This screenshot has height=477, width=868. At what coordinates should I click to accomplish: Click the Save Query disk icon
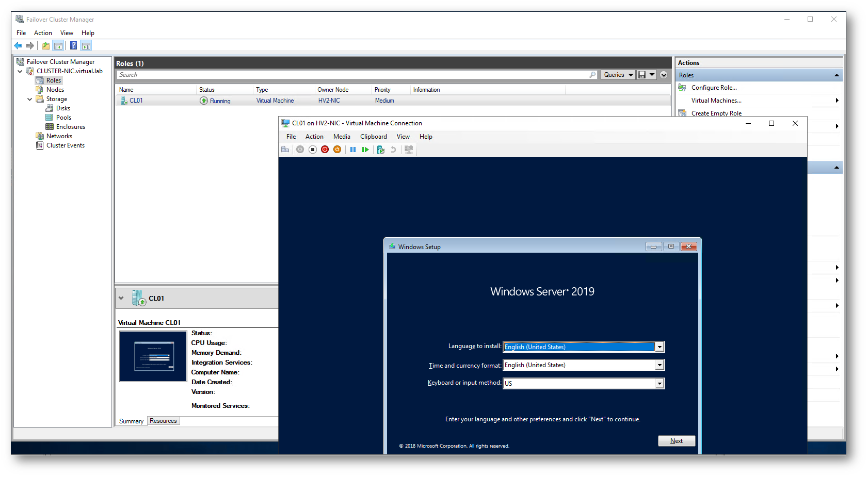tap(642, 75)
